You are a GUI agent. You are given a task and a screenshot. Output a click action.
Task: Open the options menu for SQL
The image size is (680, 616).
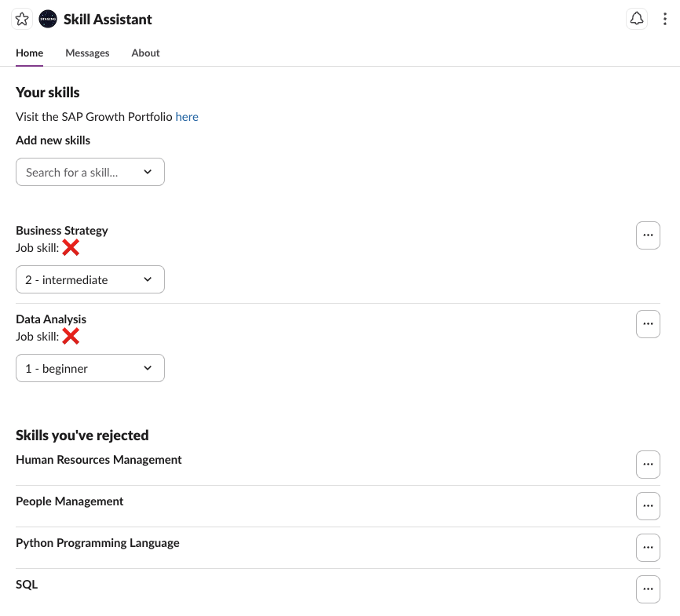click(648, 589)
